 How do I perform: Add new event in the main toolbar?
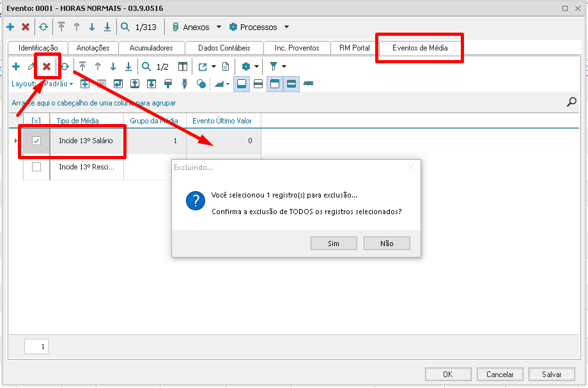pyautogui.click(x=10, y=27)
